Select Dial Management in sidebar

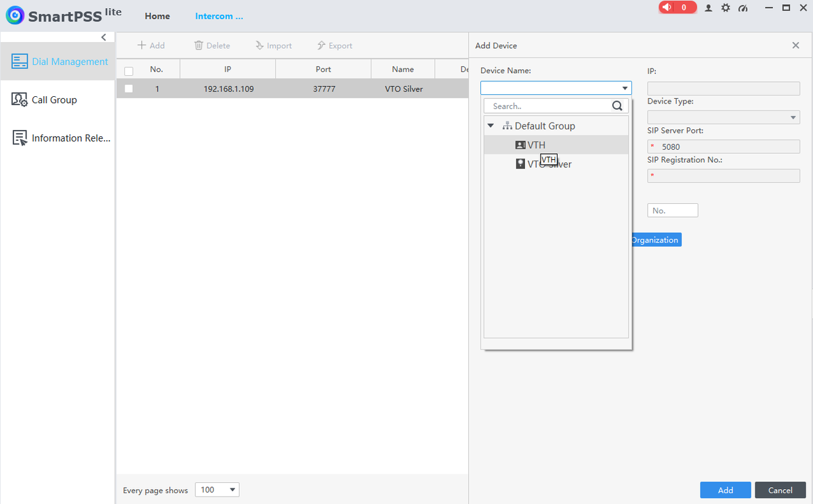click(x=60, y=62)
